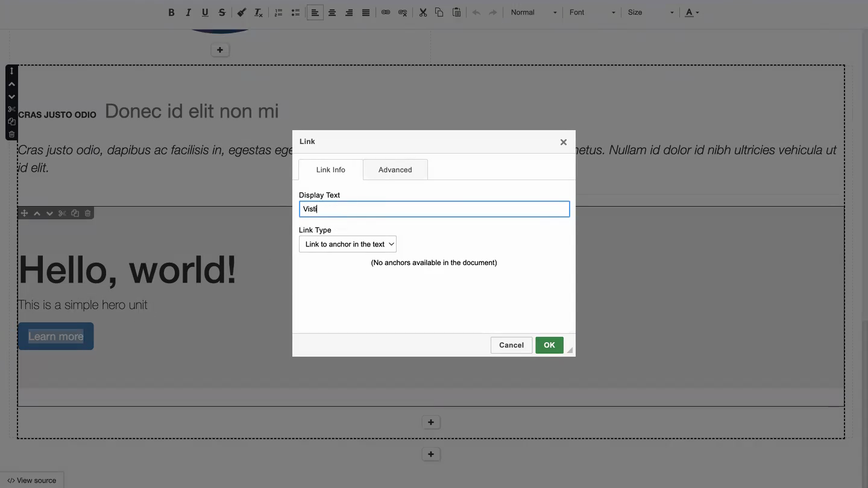Click the unlink icon in the toolbar

[403, 13]
